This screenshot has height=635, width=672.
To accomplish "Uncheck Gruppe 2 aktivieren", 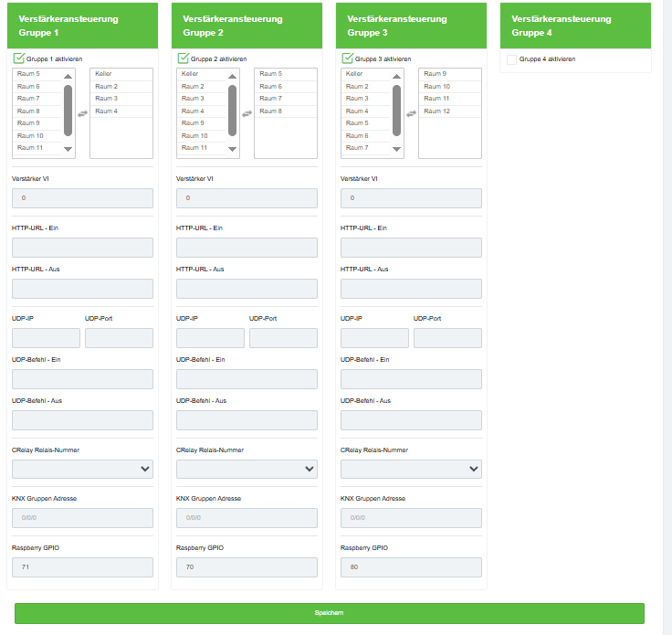I will click(183, 58).
